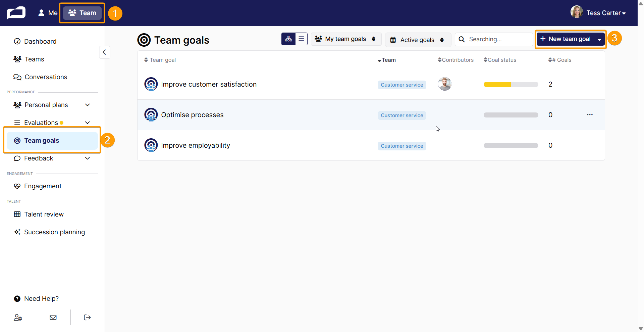This screenshot has height=332, width=644.
Task: Click Need Help? link
Action: [36, 298]
